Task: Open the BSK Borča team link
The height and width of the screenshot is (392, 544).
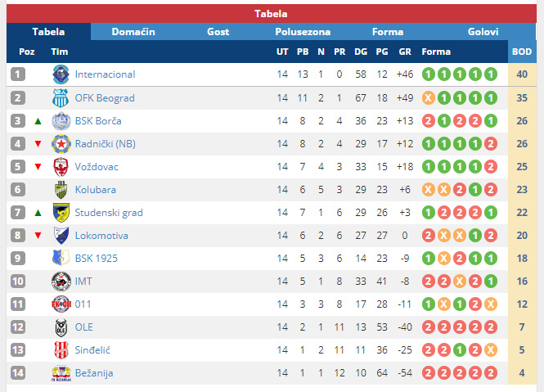Action: click(x=98, y=121)
